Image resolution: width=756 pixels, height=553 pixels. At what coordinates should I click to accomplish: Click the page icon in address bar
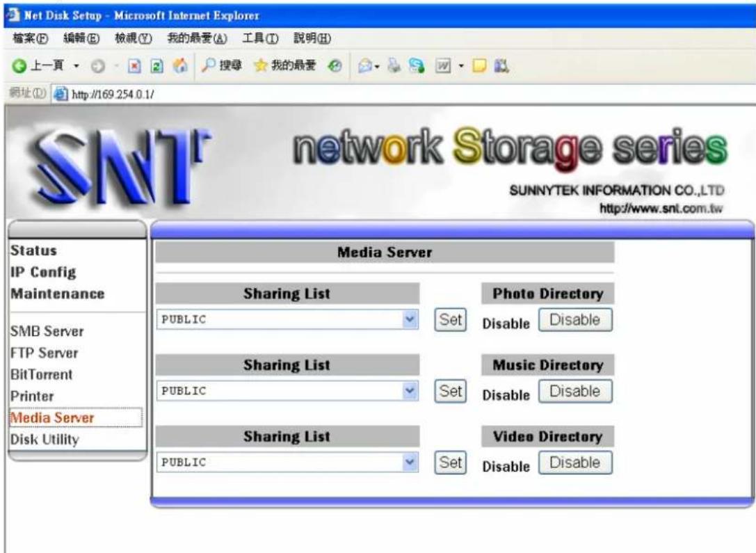(x=61, y=94)
